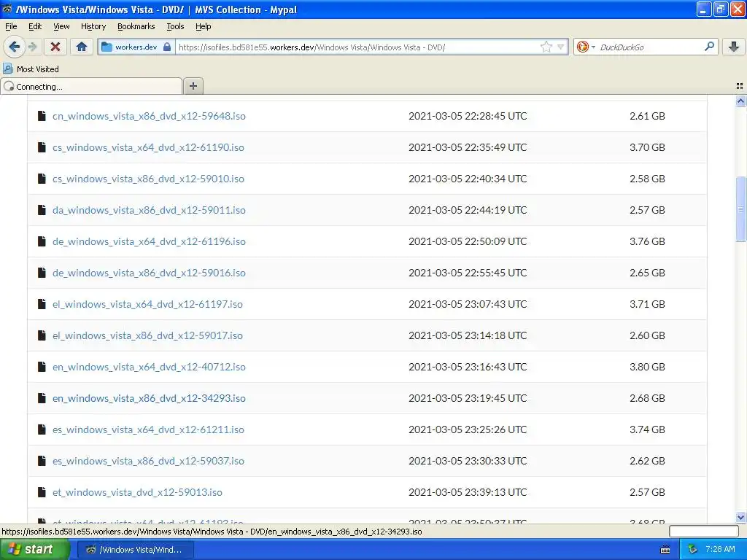Click the system tray network icon
This screenshot has height=560, width=747.
click(692, 550)
